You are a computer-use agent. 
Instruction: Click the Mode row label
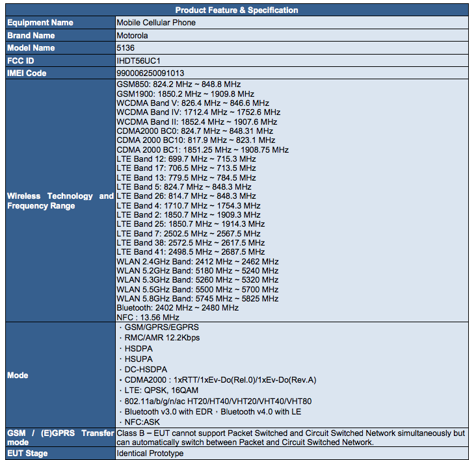point(18,375)
